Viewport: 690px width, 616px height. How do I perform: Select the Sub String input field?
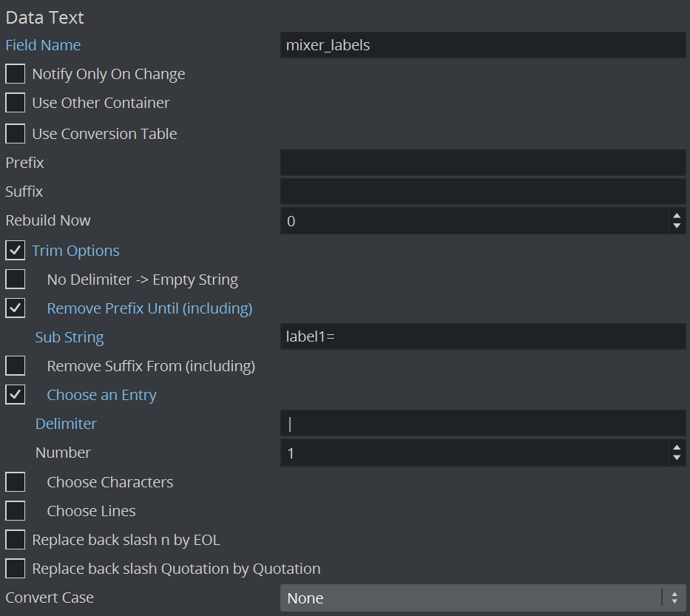(483, 337)
